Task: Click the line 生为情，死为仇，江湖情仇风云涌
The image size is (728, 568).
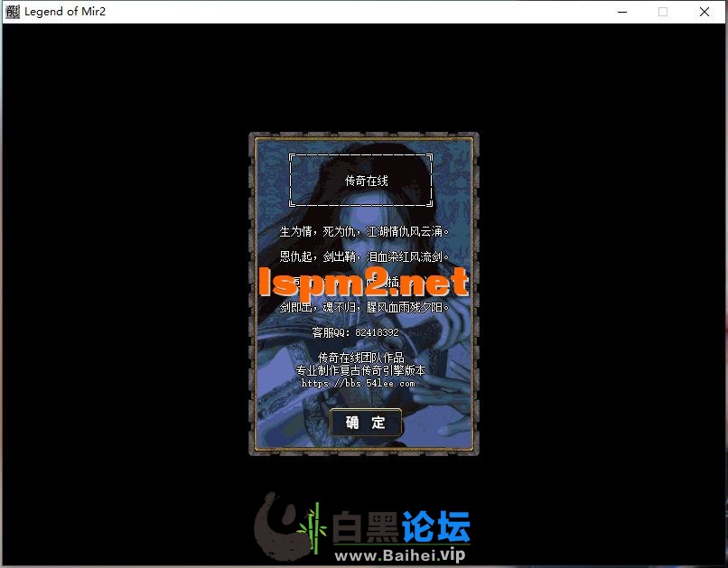Action: (365, 231)
